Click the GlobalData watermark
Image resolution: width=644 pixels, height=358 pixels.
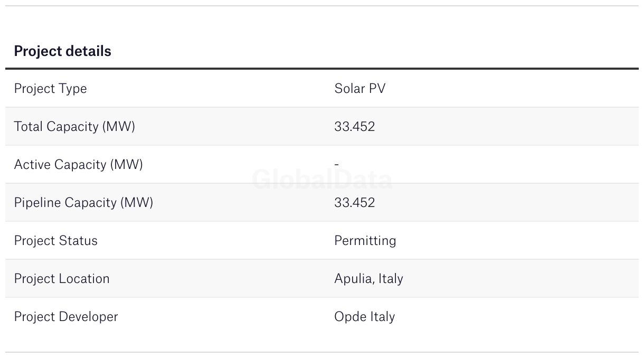[x=322, y=180]
